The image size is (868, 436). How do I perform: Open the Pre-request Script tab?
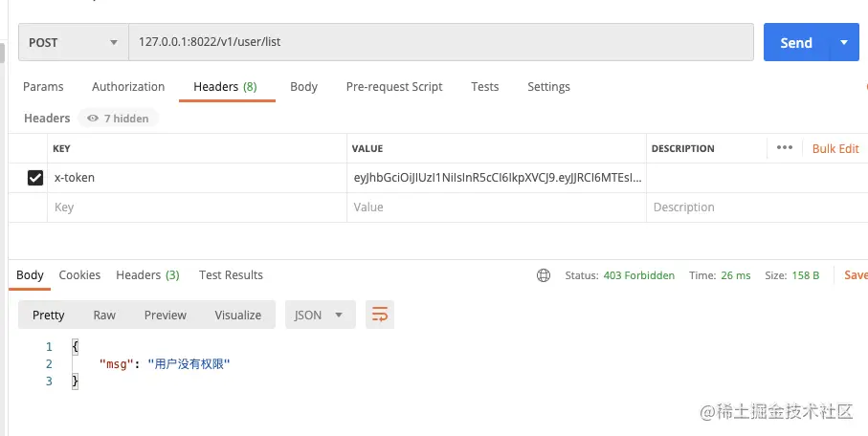(x=394, y=87)
